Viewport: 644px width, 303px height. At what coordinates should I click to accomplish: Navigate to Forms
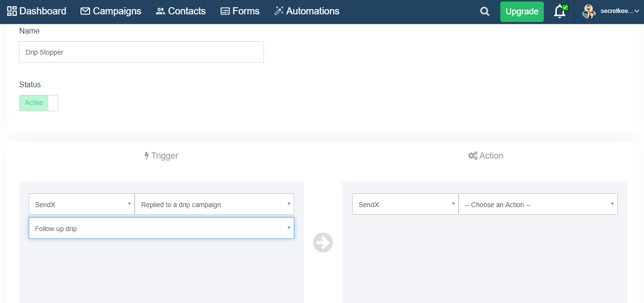[x=240, y=11]
